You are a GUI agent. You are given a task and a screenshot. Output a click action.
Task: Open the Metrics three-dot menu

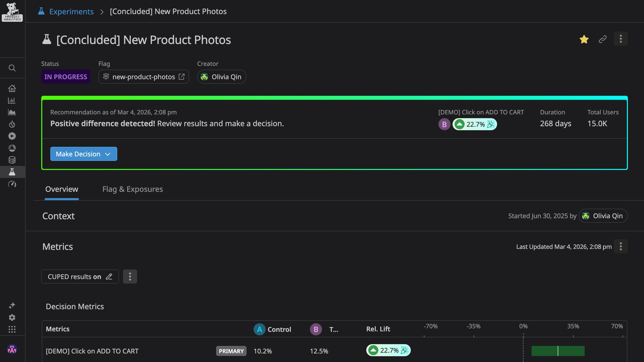(x=621, y=247)
